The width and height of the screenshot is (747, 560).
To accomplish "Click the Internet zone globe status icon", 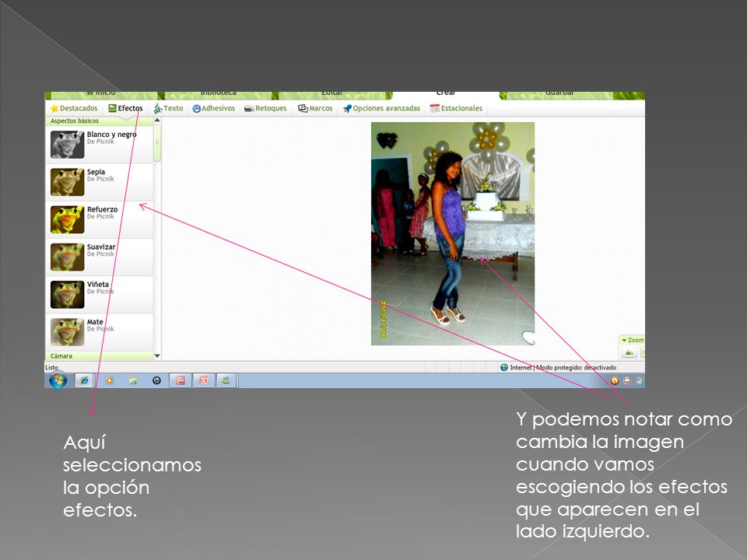I will 504,367.
